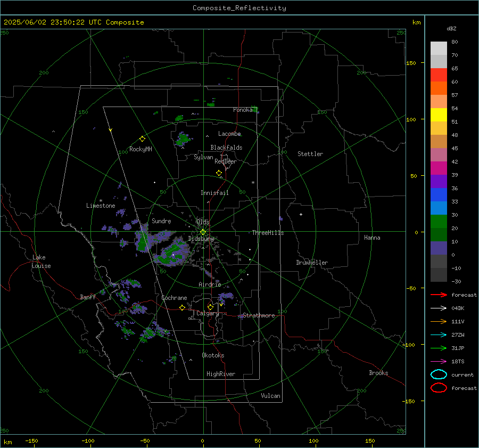
Task: Click the red 65 dBZ swatch
Action: click(439, 75)
